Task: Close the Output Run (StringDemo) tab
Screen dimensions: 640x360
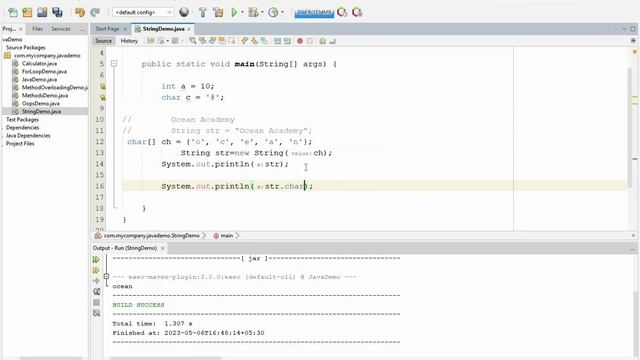Action: pos(162,248)
